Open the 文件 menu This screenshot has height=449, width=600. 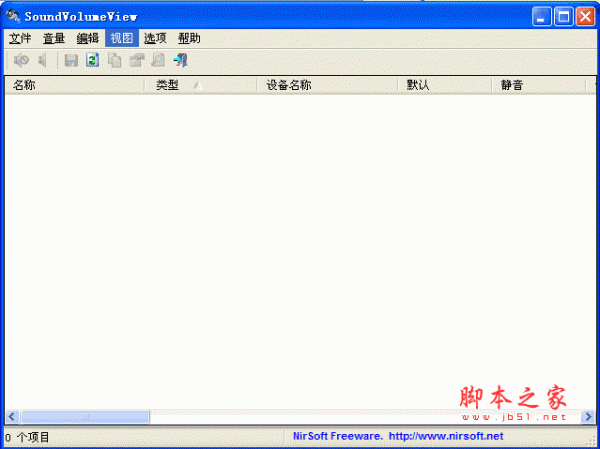(x=20, y=38)
